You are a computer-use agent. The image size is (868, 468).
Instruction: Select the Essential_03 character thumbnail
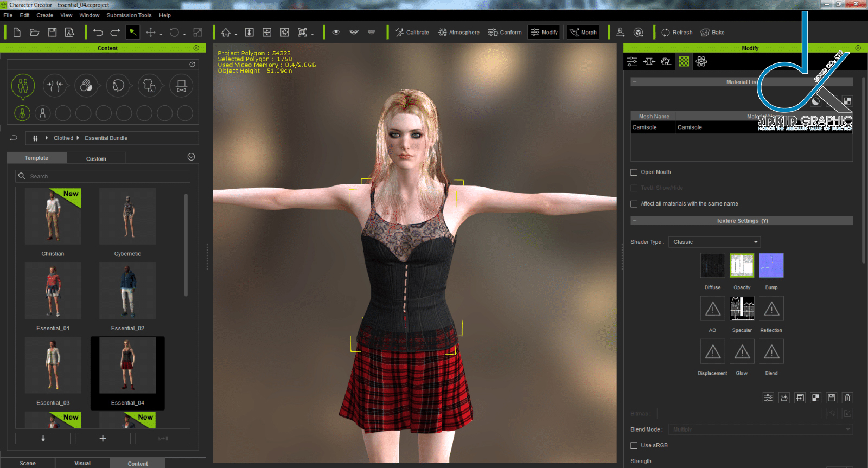point(53,364)
